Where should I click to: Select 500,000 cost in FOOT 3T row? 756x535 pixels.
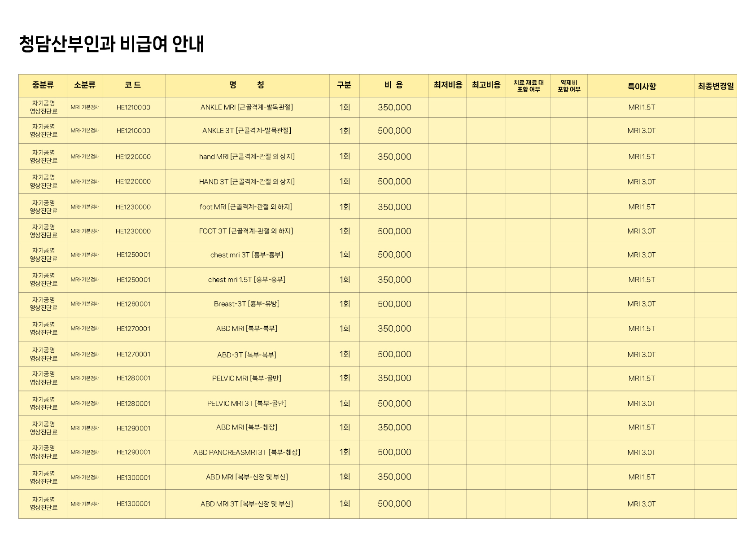394,231
